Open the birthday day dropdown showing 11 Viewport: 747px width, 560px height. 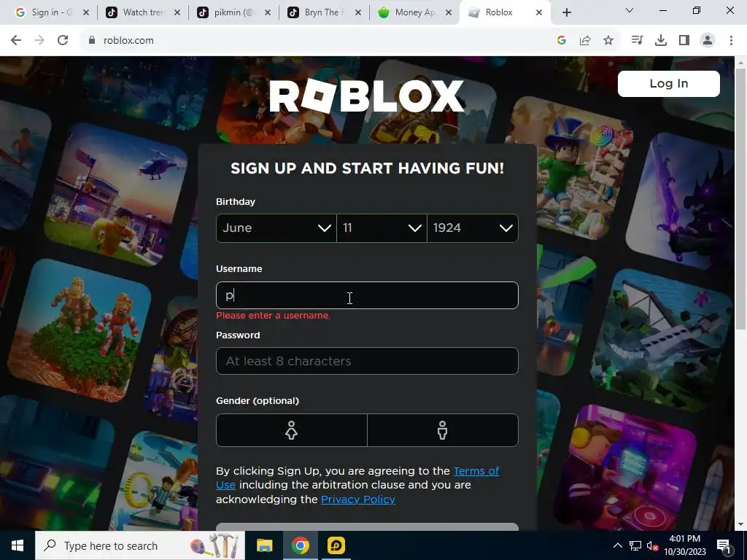coord(382,228)
